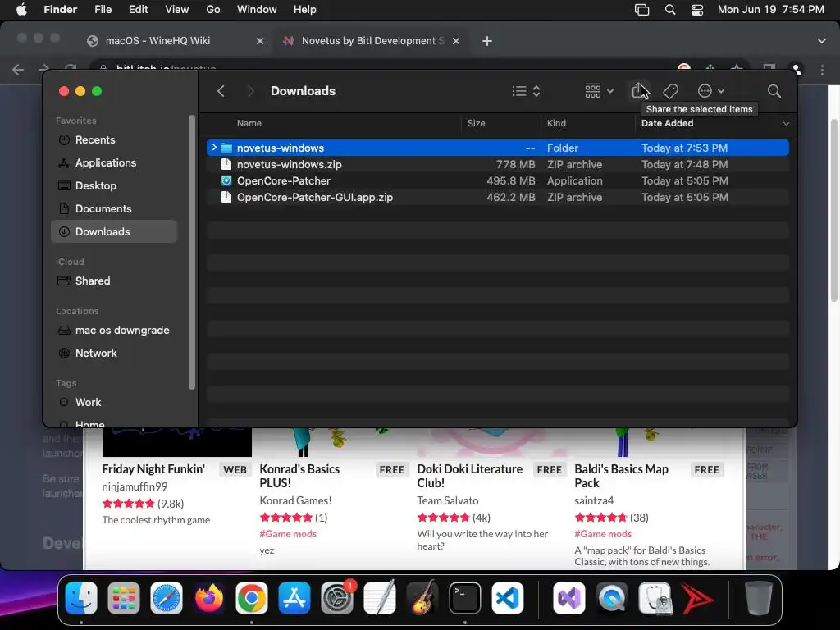Open Firefox from the Dock

pyautogui.click(x=209, y=598)
